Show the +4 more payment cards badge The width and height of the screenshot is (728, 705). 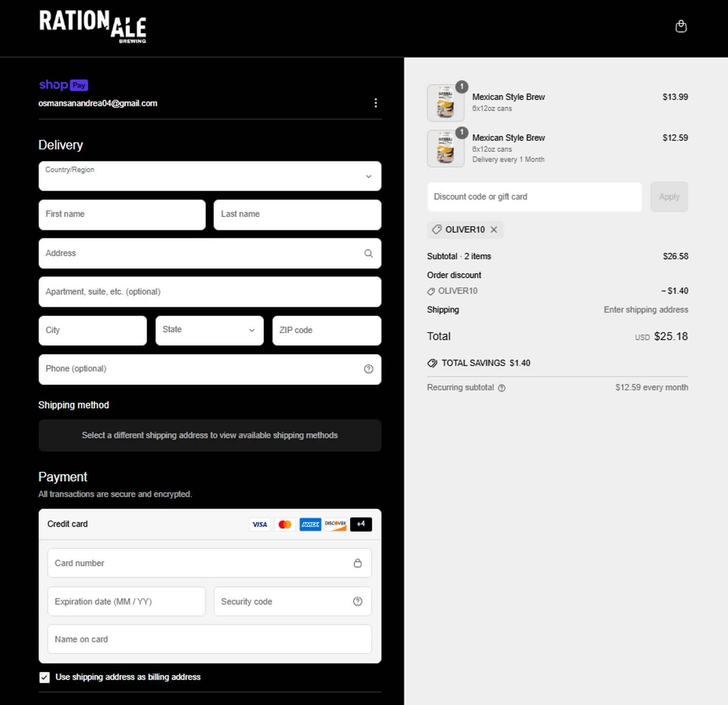[361, 524]
